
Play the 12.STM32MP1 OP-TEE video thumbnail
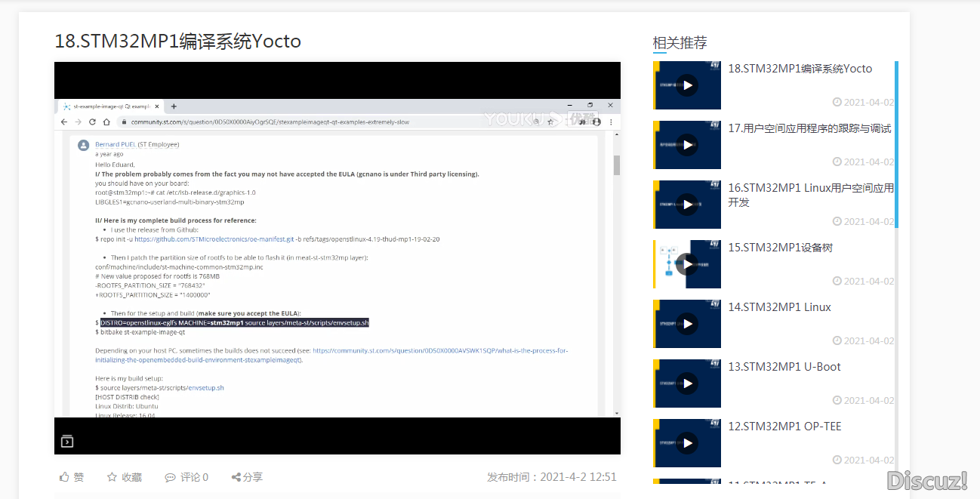point(686,443)
